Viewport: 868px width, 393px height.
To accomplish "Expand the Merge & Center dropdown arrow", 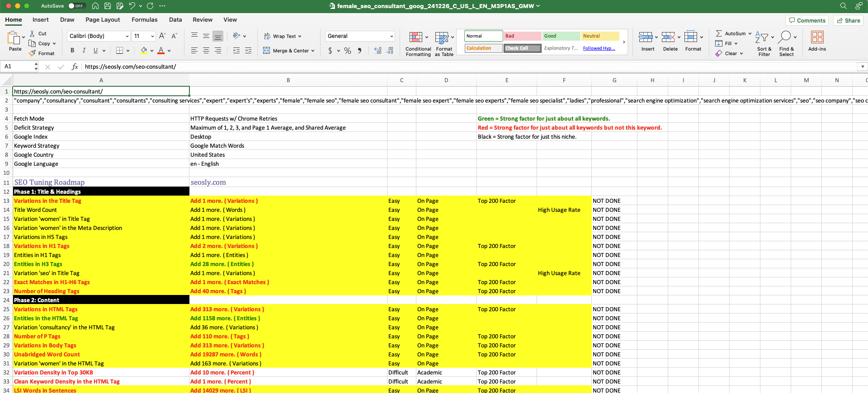I will pos(313,51).
